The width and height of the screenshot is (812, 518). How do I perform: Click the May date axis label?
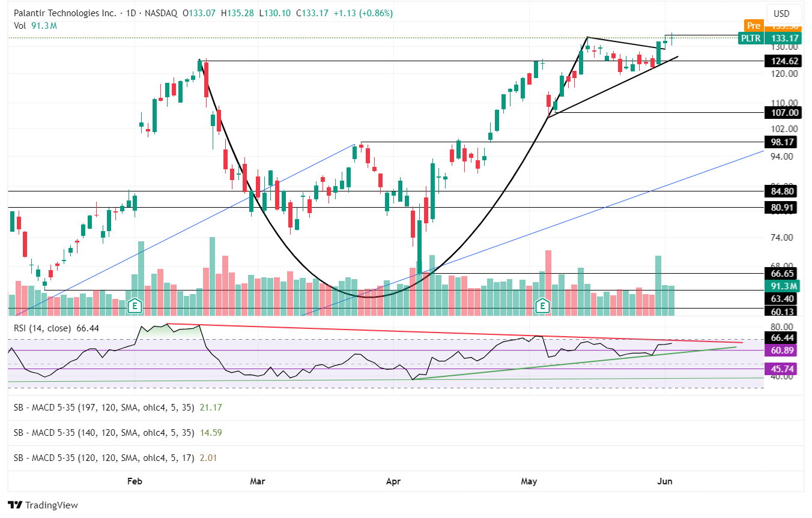[x=529, y=481]
